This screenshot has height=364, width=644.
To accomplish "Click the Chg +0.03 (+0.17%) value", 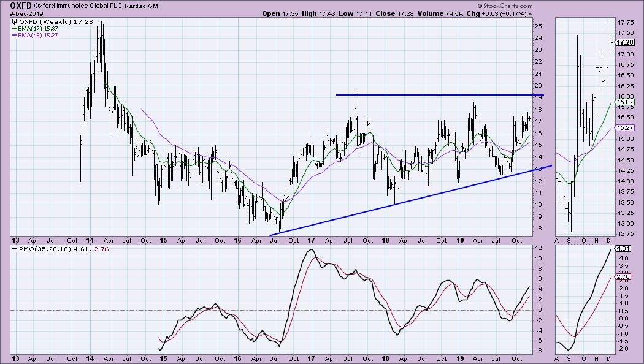I will tap(497, 13).
